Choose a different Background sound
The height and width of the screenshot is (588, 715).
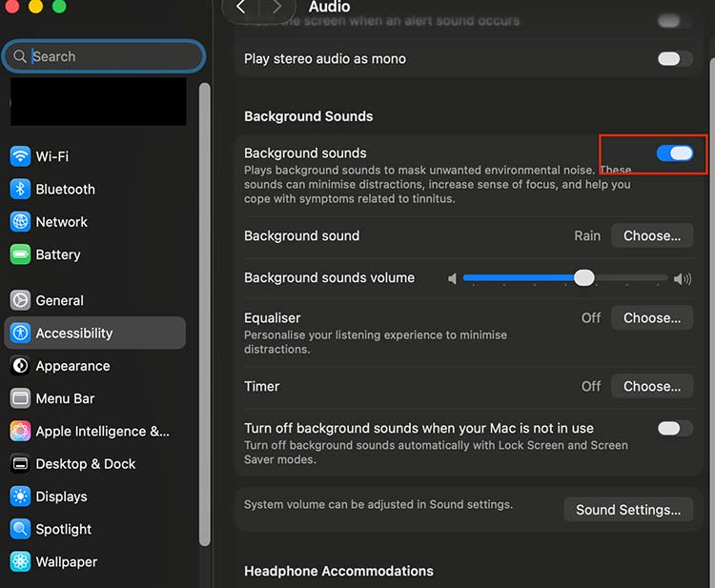(x=651, y=235)
